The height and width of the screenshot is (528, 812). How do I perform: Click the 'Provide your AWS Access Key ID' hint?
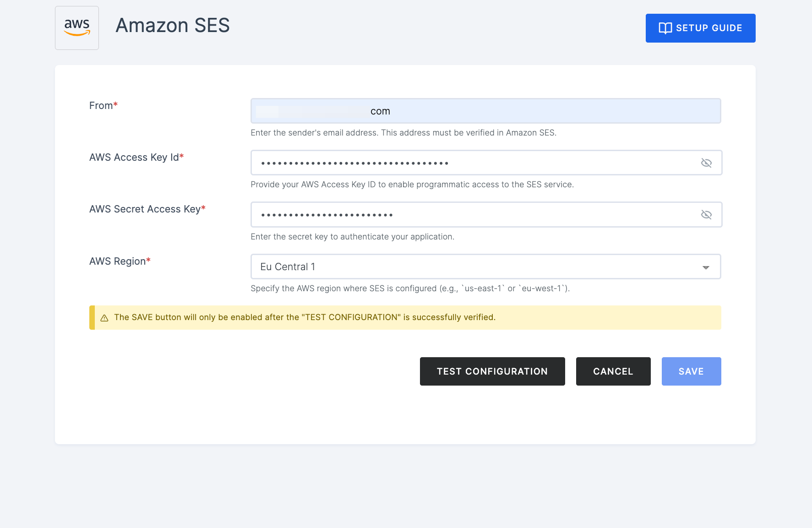[412, 185]
